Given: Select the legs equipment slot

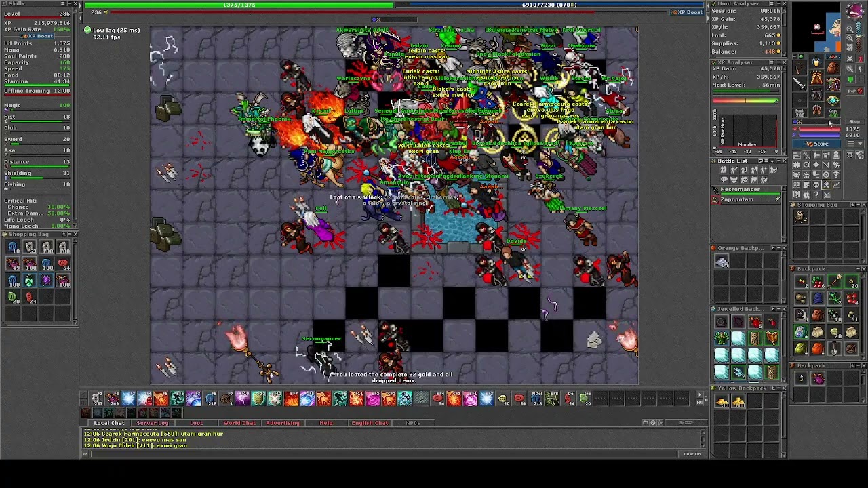Looking at the screenshot, I should coord(816,94).
